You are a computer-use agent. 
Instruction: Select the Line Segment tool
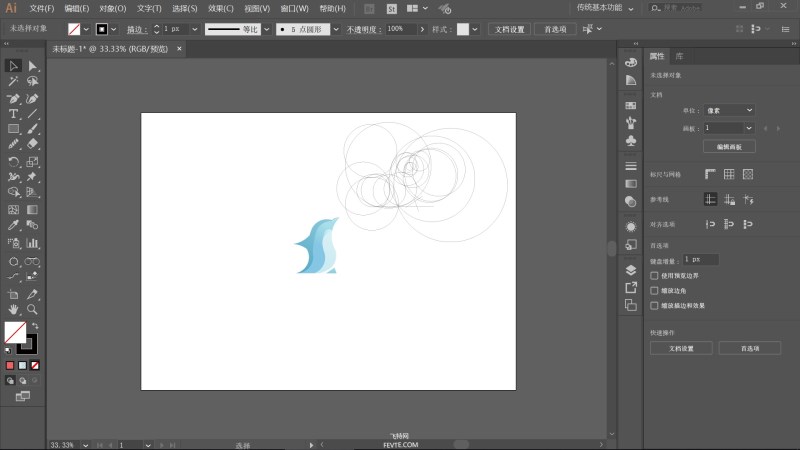coord(32,113)
